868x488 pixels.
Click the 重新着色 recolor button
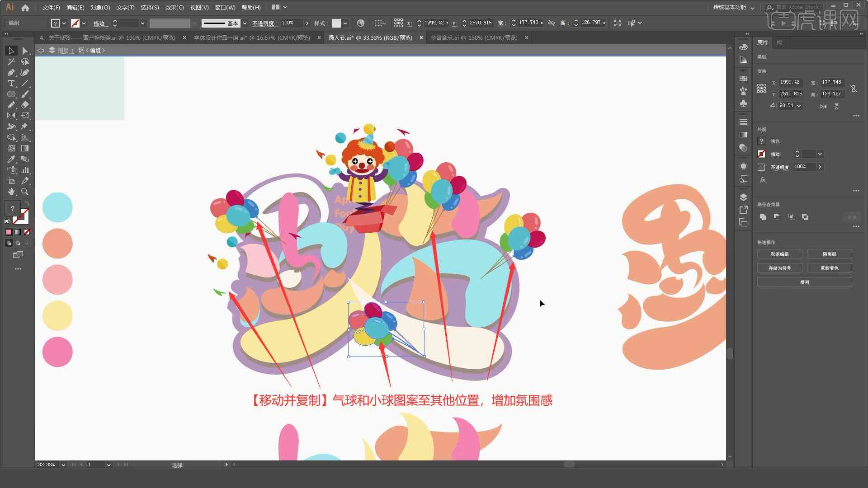pyautogui.click(x=829, y=267)
